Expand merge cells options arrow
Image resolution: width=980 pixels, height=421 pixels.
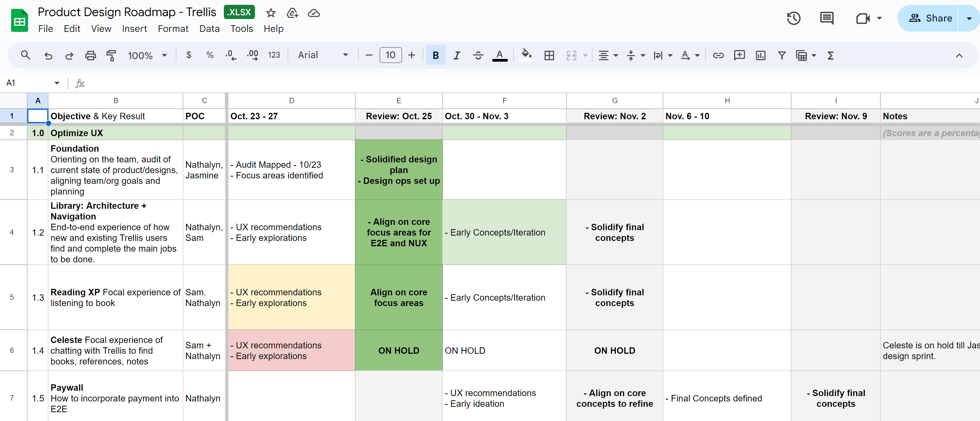[585, 55]
